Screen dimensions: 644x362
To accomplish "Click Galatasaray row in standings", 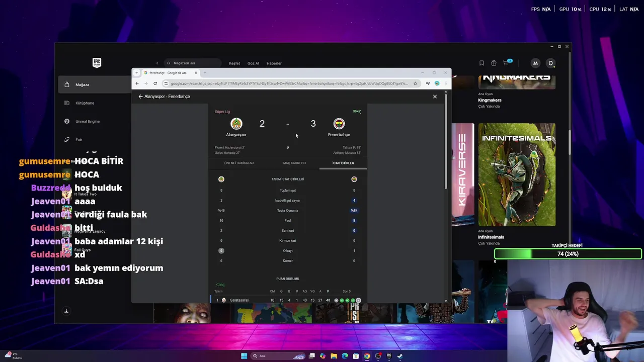I will (x=288, y=300).
